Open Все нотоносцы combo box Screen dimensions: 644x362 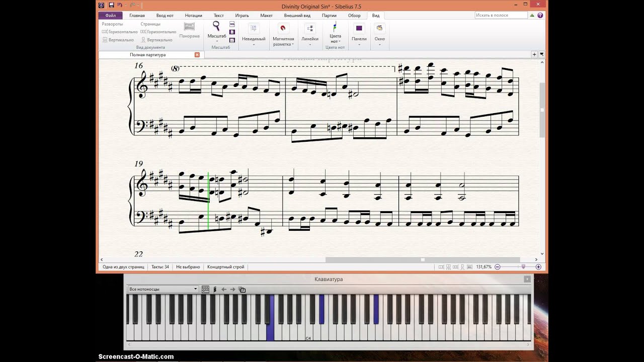click(163, 289)
